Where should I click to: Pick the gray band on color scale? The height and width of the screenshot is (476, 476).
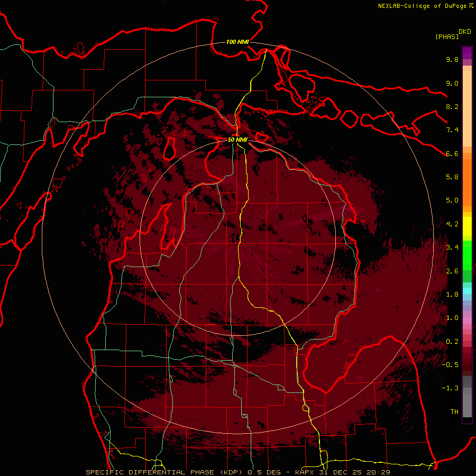pyautogui.click(x=467, y=396)
